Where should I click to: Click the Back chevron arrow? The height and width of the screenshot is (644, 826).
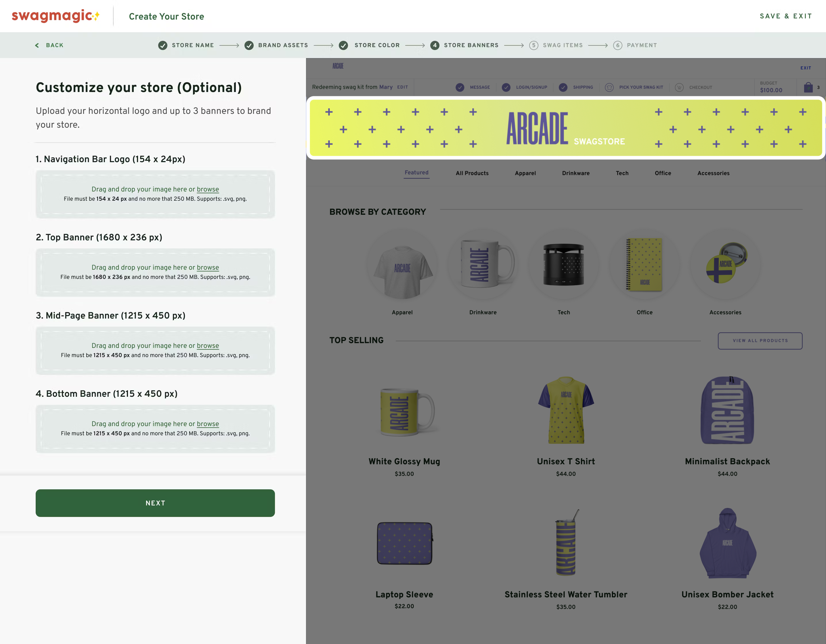[37, 45]
